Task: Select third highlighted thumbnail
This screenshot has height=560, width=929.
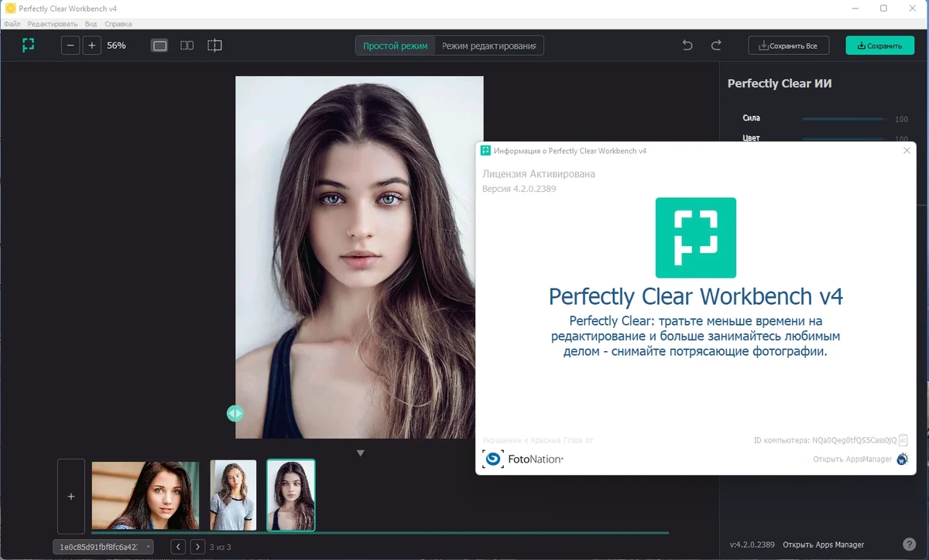Action: pos(291,495)
